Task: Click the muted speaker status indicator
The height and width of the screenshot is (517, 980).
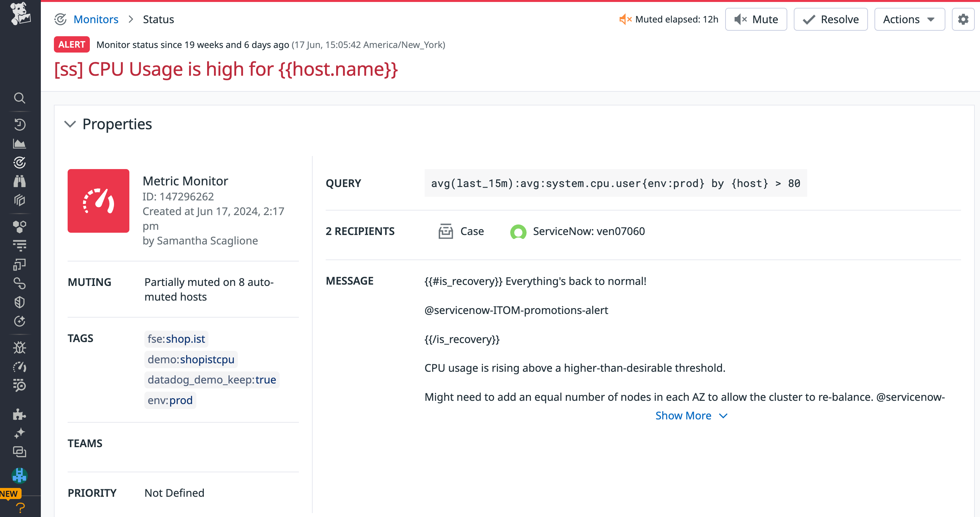Action: [625, 19]
